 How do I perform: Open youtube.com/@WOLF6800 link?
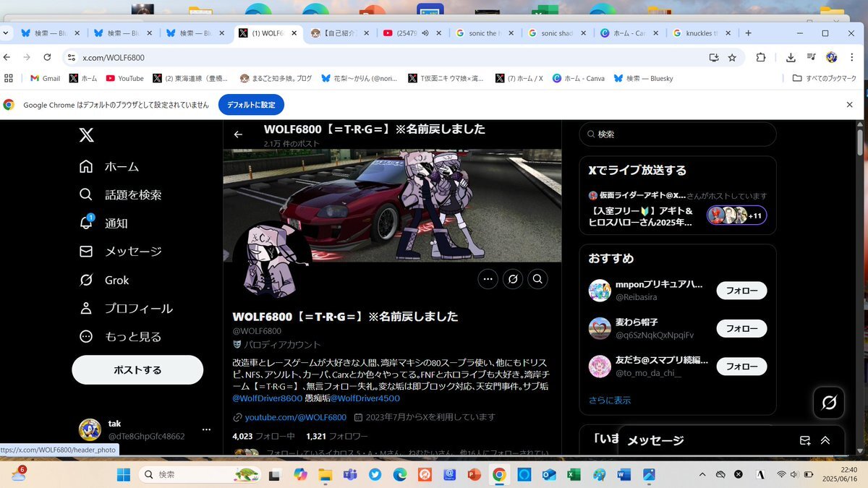(296, 417)
